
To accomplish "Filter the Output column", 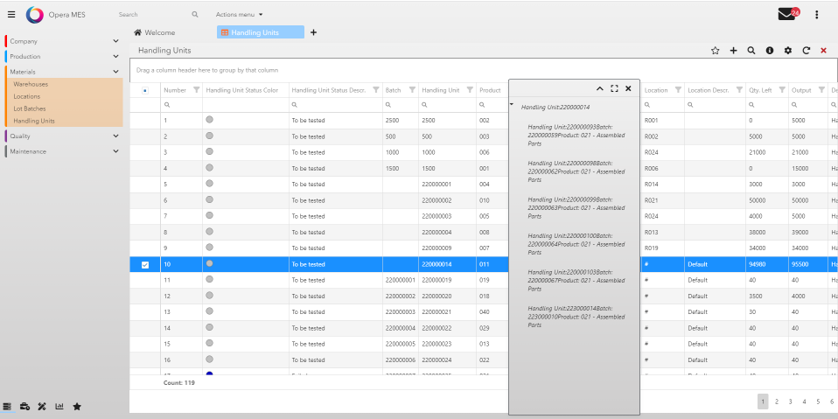I will tap(821, 90).
